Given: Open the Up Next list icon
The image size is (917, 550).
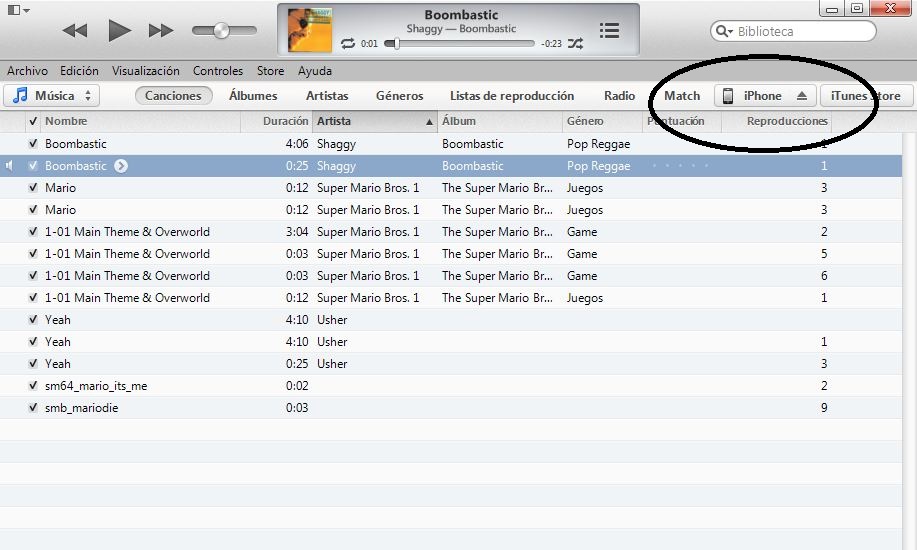Looking at the screenshot, I should [x=609, y=30].
